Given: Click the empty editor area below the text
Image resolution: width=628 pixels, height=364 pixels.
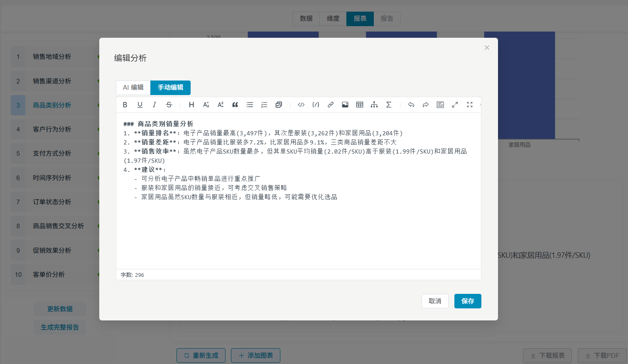Looking at the screenshot, I should (298, 235).
